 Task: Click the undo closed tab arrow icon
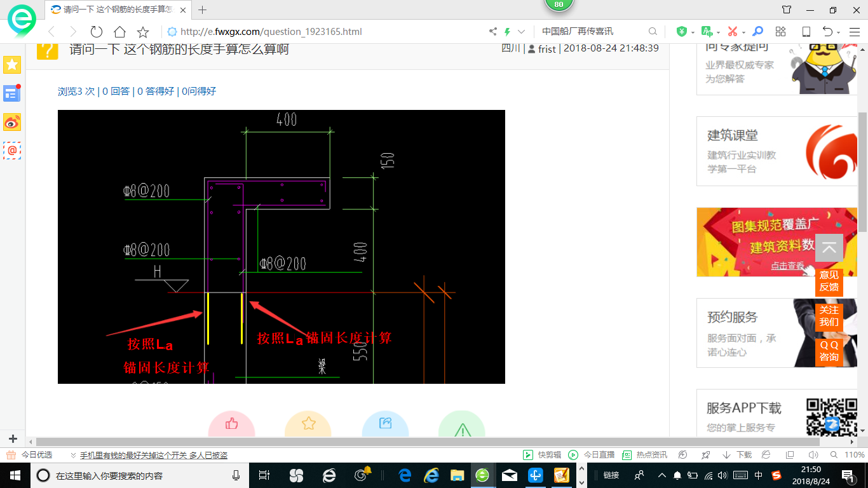click(827, 32)
